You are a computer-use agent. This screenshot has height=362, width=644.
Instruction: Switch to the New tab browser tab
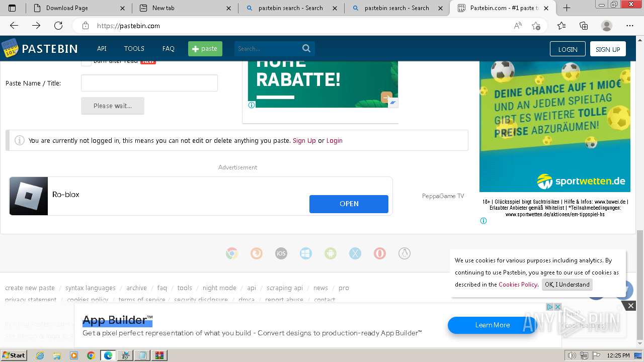tap(186, 8)
